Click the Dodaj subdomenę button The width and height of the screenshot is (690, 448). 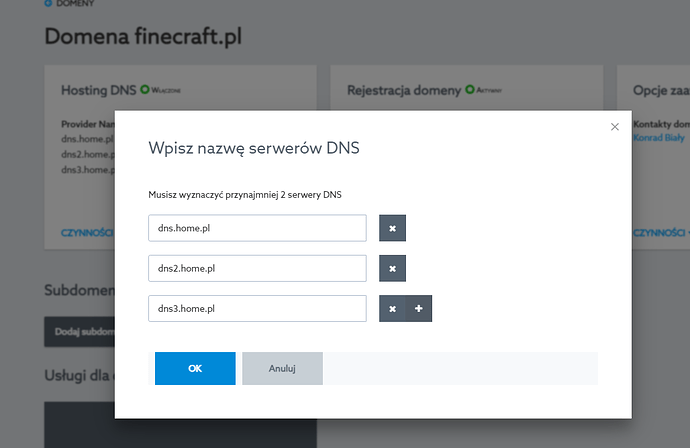[x=79, y=332]
